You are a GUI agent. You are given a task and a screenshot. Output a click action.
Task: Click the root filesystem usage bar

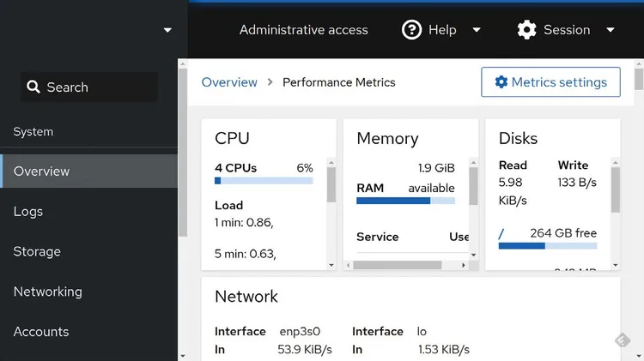(548, 246)
